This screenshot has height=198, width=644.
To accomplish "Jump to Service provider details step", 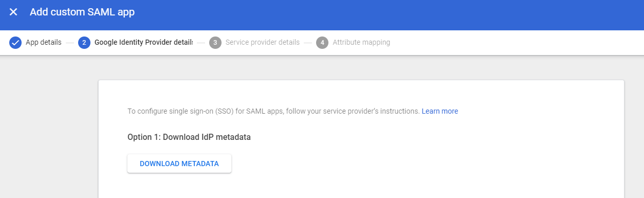I will tap(263, 42).
